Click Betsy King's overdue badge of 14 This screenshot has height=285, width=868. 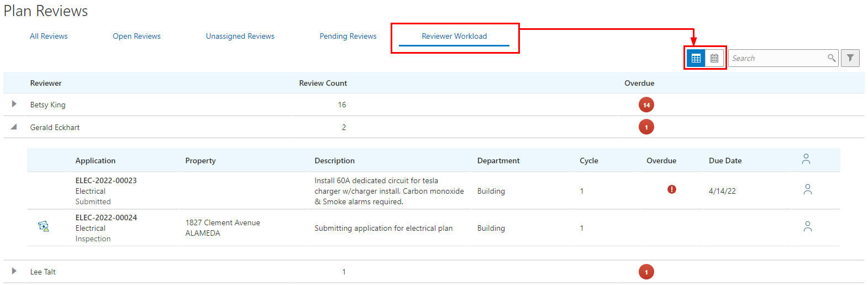pyautogui.click(x=646, y=105)
